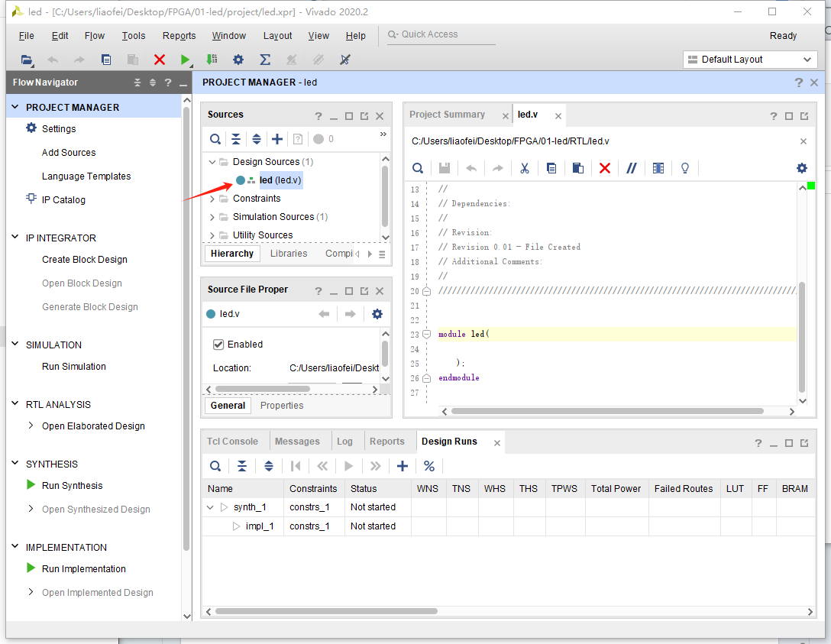Screen dimensions: 831x644
Task: Collapse the IP INTEGRATOR section
Action: tap(15, 238)
